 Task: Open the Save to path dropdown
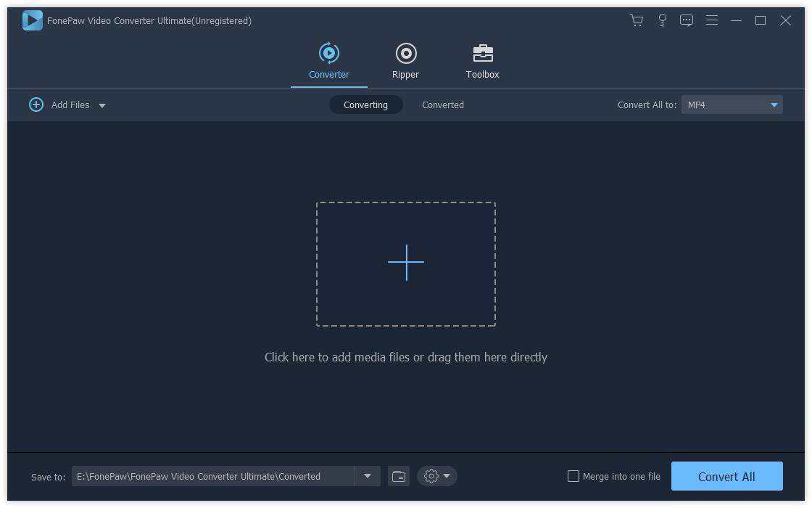click(x=368, y=476)
